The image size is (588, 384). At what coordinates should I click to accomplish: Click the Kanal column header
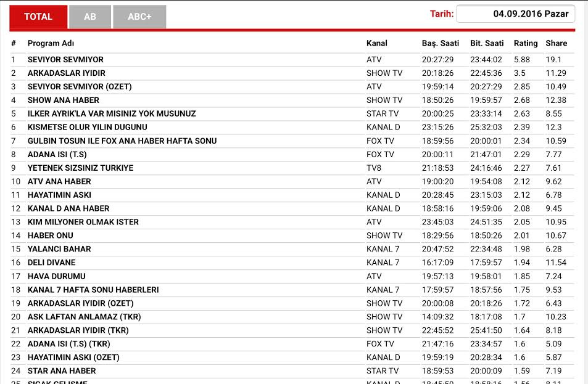376,43
